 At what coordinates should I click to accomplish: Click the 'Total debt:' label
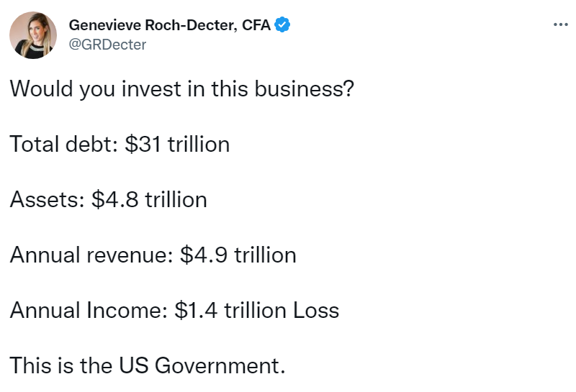click(x=64, y=145)
